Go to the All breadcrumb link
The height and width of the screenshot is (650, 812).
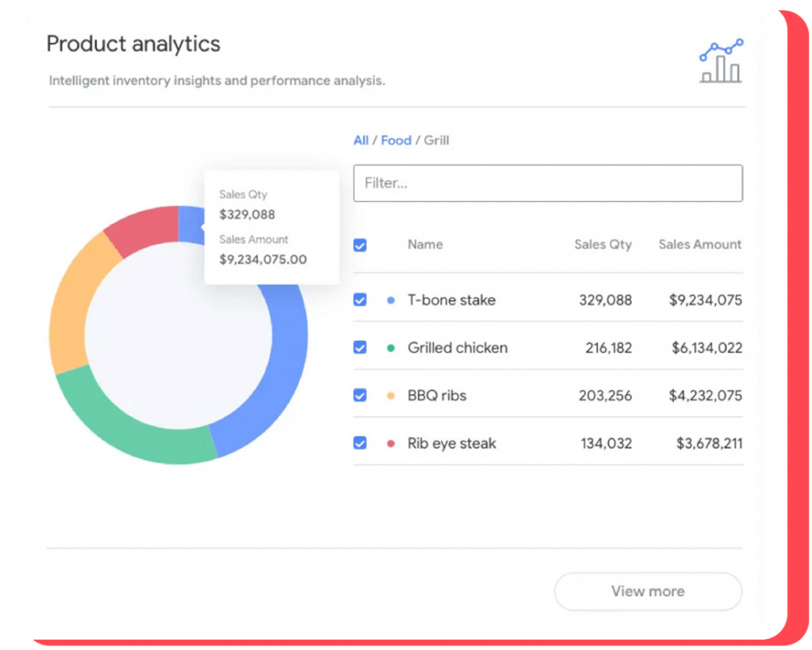361,140
